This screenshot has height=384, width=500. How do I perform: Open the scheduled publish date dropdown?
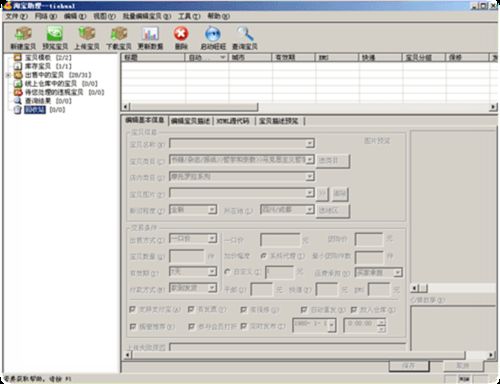coord(331,325)
